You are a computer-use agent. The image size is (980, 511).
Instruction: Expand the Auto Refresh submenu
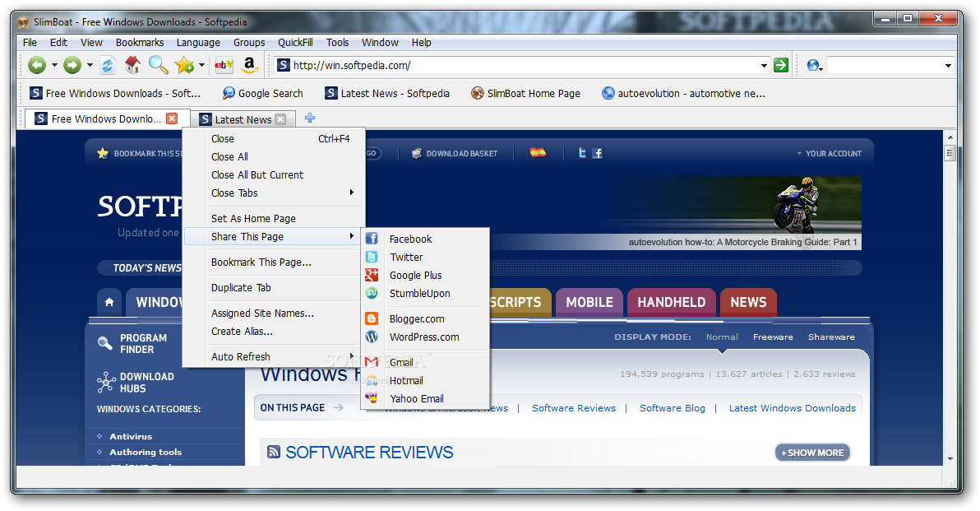(274, 356)
